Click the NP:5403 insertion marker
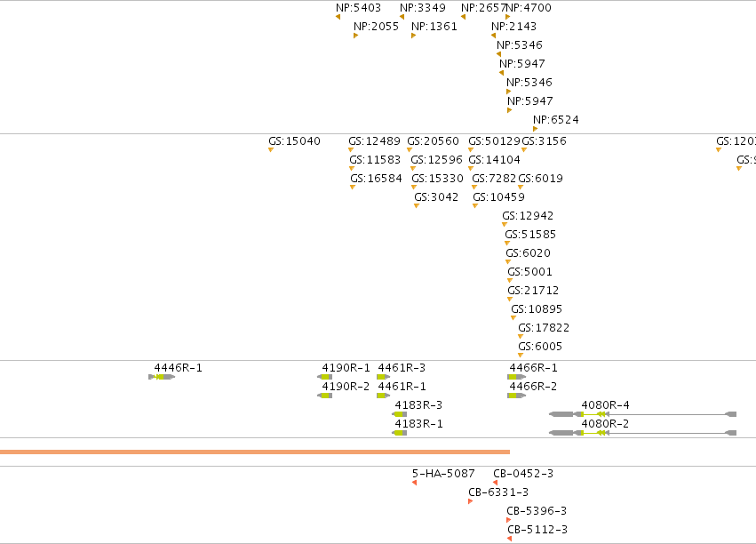Screen dimensions: 756x544 pyautogui.click(x=338, y=17)
